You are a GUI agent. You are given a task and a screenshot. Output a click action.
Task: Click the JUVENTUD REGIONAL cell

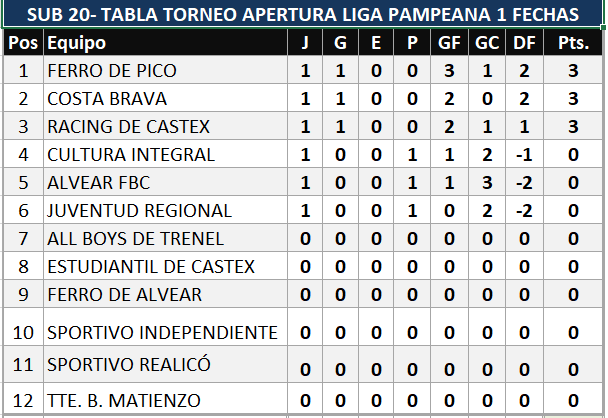coord(139,211)
